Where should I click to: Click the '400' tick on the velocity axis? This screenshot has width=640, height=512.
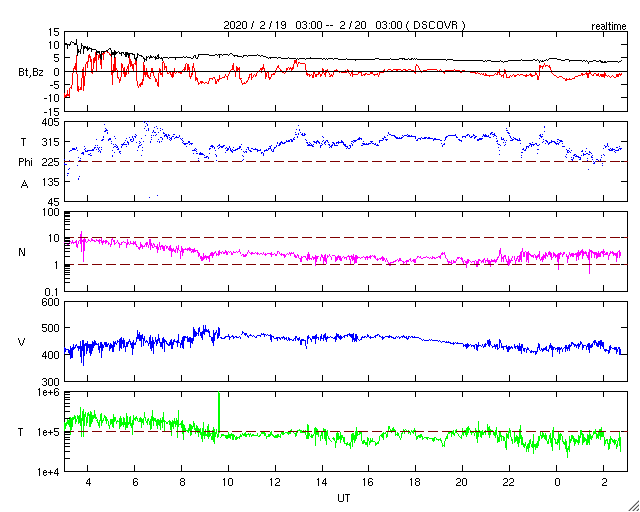coord(51,355)
